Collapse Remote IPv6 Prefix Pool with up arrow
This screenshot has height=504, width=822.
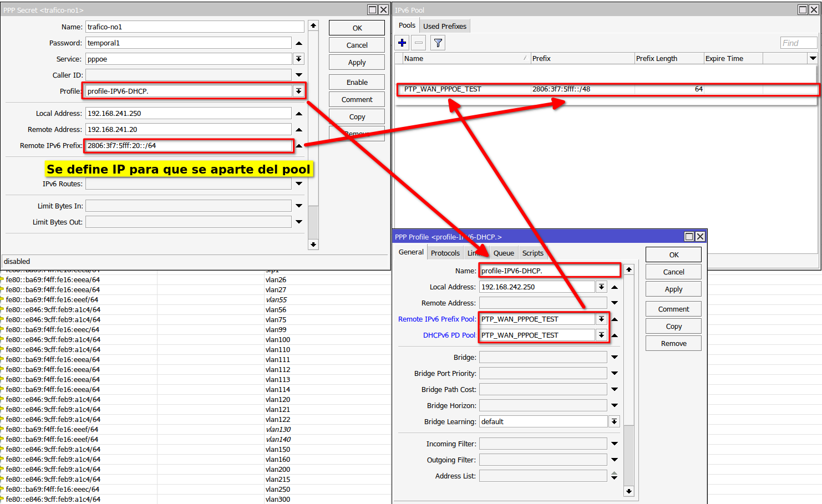coord(615,319)
